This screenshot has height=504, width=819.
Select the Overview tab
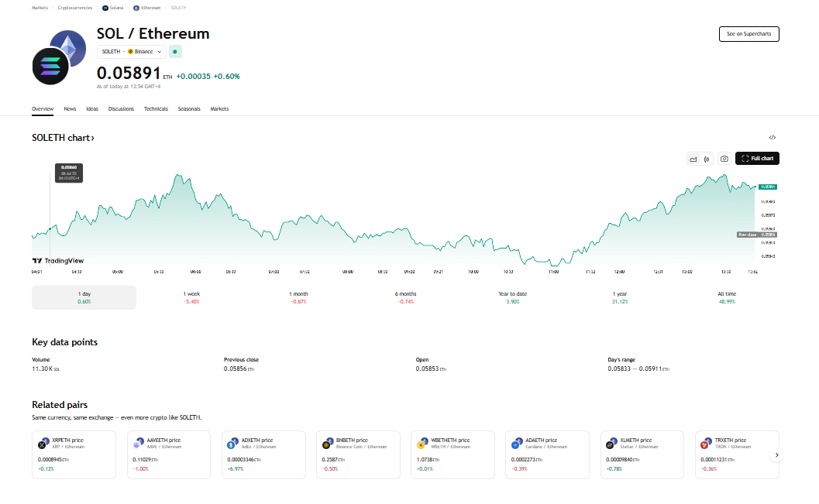[43, 109]
